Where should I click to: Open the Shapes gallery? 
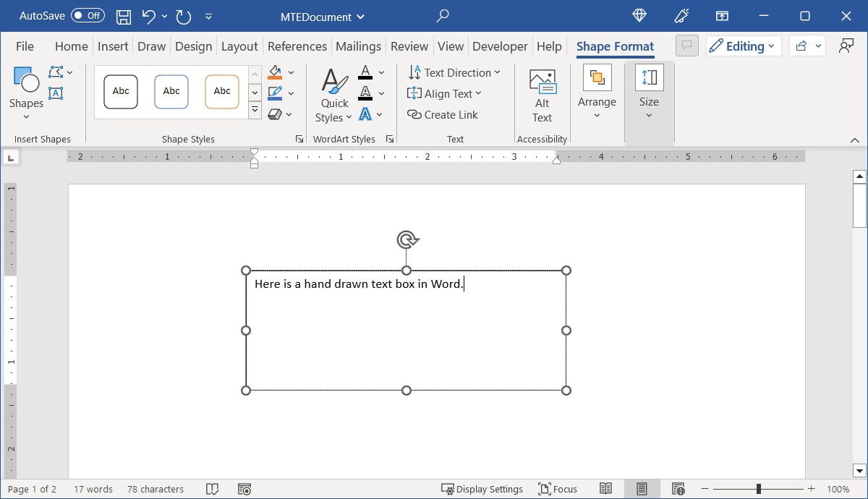pos(25,90)
